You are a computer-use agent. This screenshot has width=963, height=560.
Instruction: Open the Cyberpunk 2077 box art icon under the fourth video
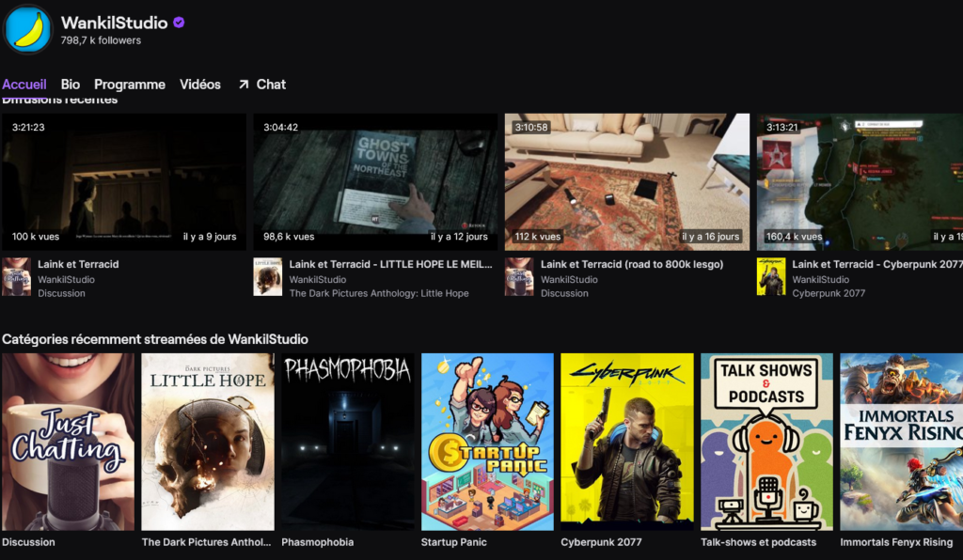[x=771, y=277]
